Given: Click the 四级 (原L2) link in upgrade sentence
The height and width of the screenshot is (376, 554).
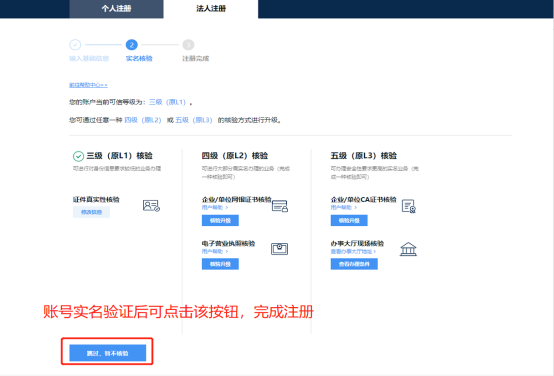Looking at the screenshot, I should pos(143,120).
